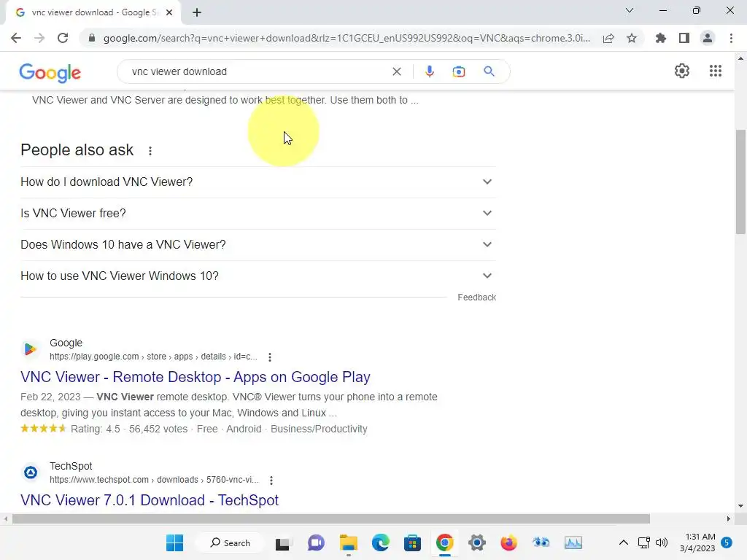The image size is (747, 560).
Task: Open Chrome three-dot menu
Action: [731, 38]
